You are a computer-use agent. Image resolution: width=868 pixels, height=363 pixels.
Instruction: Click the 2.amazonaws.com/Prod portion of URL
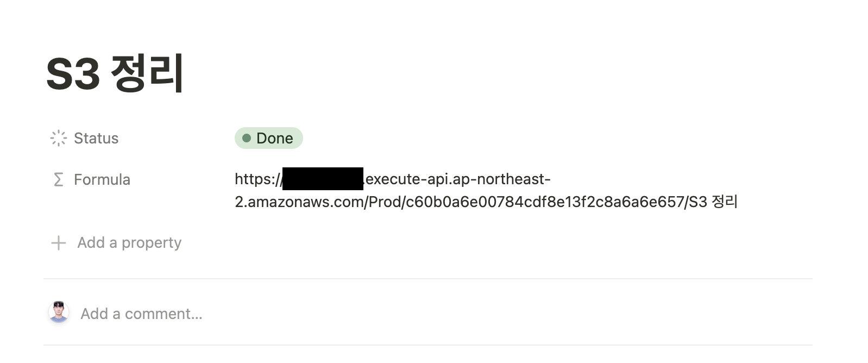[318, 202]
